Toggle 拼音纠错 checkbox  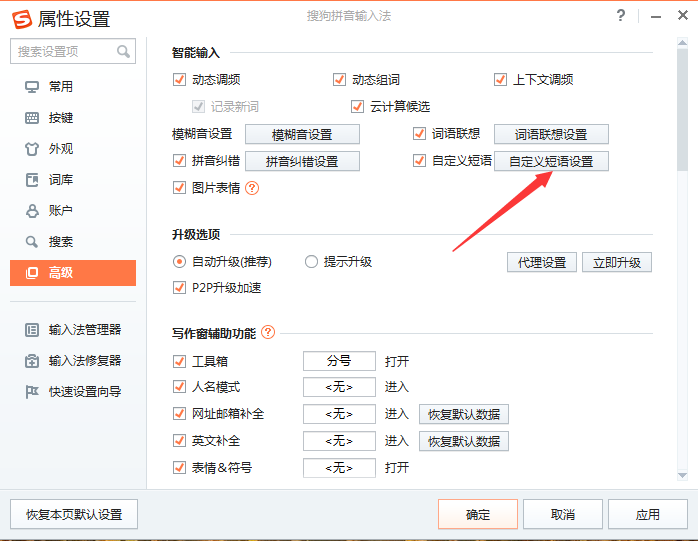pyautogui.click(x=179, y=160)
